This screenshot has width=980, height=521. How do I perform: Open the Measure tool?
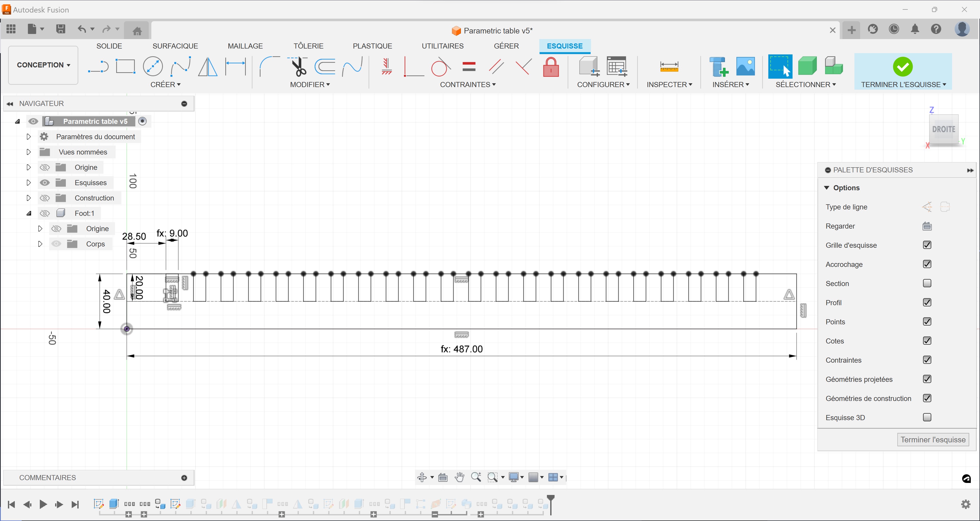(669, 67)
